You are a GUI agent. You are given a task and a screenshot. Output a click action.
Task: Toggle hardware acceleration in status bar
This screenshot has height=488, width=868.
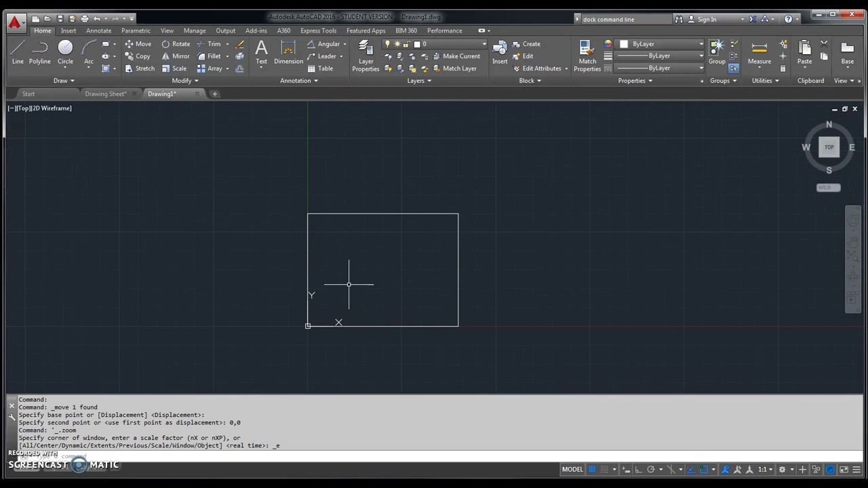[830, 469]
